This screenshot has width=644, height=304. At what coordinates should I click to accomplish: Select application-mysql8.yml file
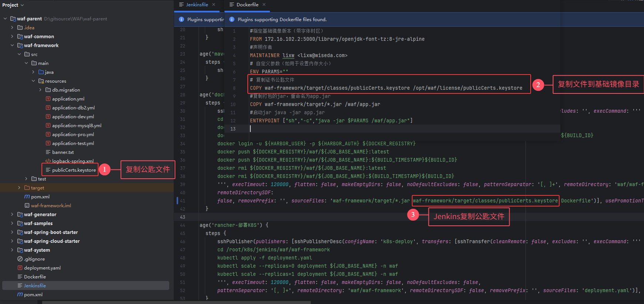[77, 126]
